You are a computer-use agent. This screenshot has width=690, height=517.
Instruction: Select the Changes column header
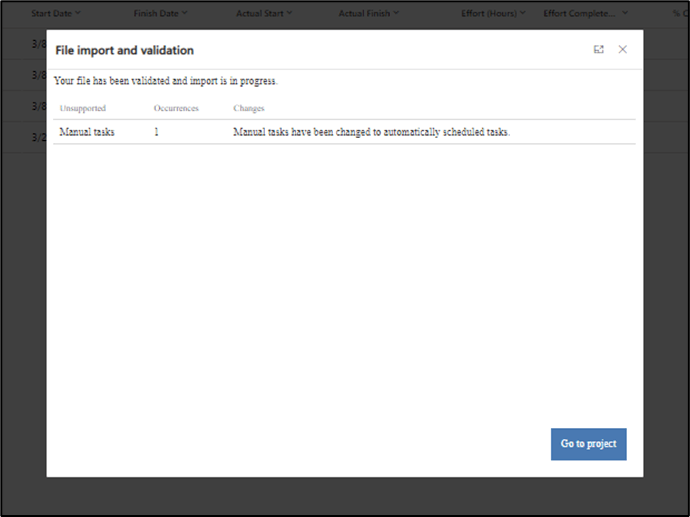tap(248, 108)
